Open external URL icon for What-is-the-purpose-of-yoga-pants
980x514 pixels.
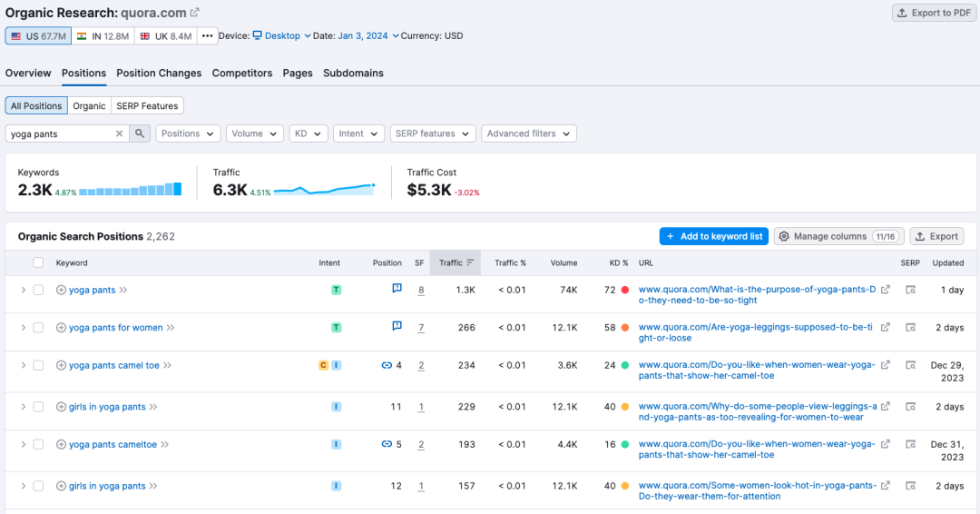[886, 290]
